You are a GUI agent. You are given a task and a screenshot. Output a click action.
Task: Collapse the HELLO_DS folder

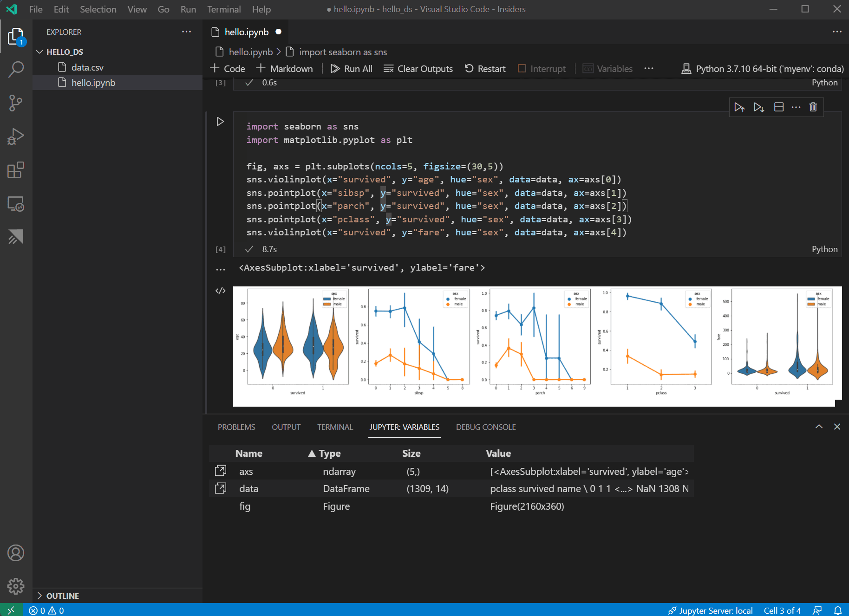point(39,52)
